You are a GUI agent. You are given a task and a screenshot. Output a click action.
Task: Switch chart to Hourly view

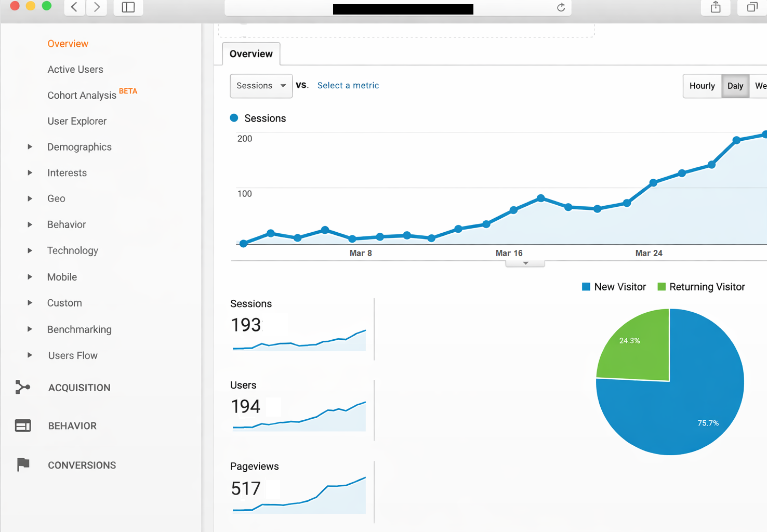[702, 86]
